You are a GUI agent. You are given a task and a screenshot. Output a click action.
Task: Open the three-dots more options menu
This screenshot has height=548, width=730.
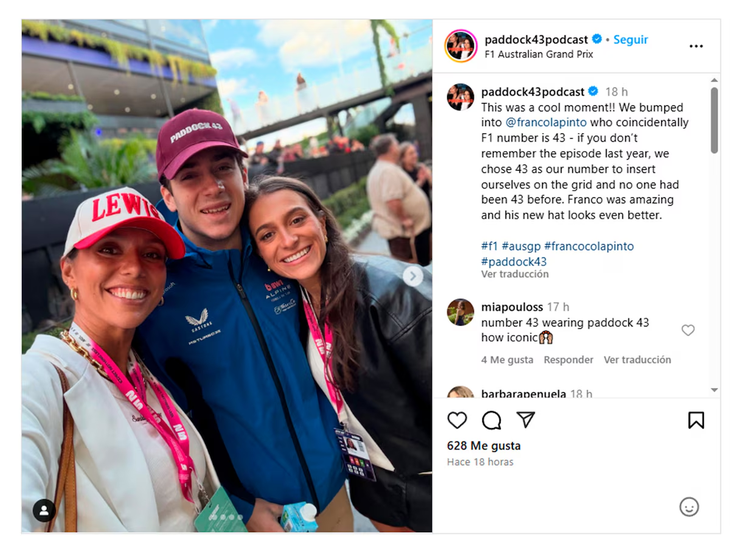pos(696,46)
